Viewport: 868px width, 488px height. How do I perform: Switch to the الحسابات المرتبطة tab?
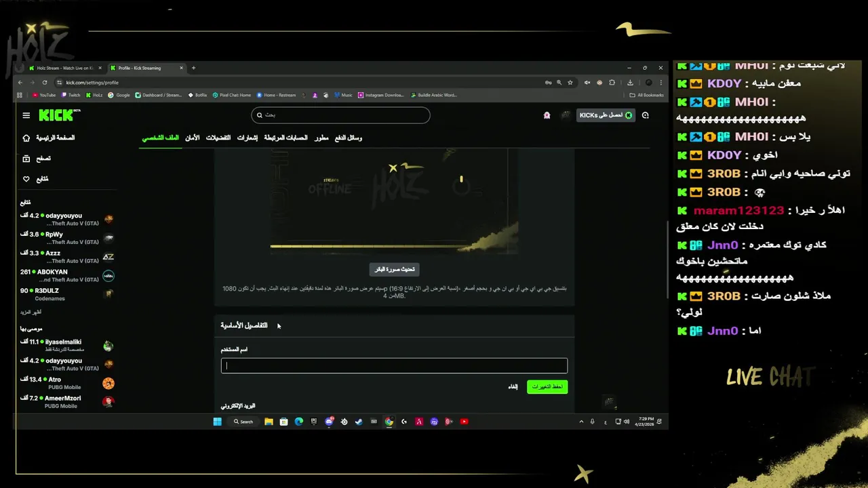point(285,138)
